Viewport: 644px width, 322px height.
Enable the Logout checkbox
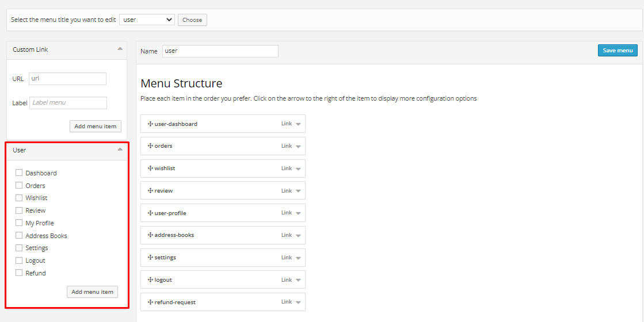(x=19, y=260)
